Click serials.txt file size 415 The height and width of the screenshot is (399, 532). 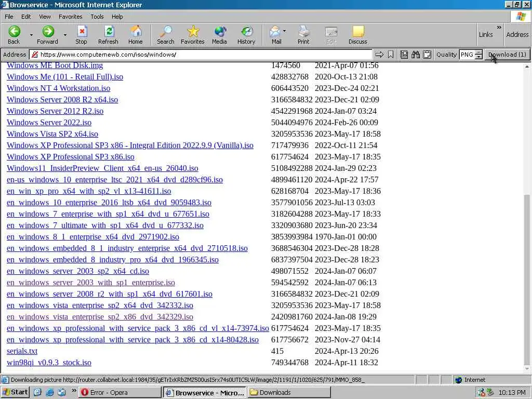(x=277, y=351)
